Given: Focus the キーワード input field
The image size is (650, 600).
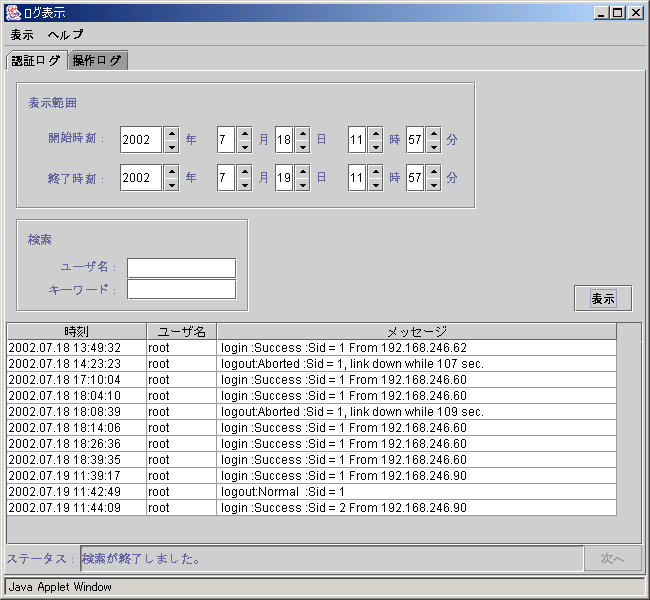Looking at the screenshot, I should coord(181,290).
